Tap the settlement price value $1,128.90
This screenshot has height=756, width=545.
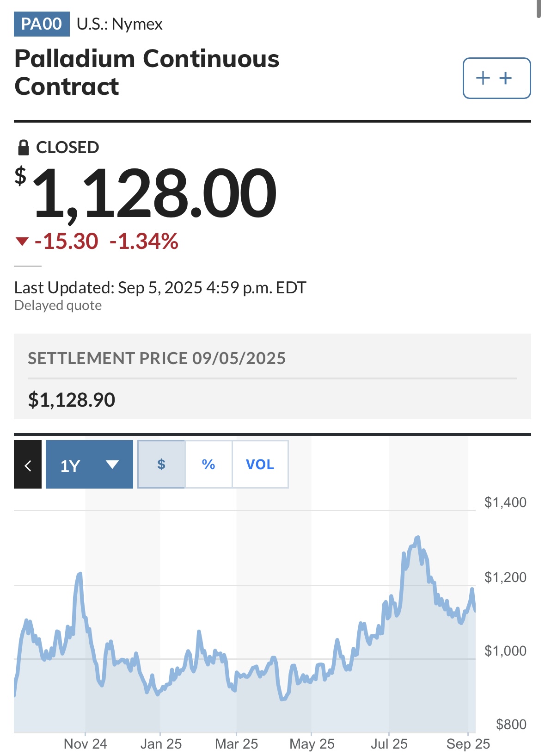[x=72, y=400]
